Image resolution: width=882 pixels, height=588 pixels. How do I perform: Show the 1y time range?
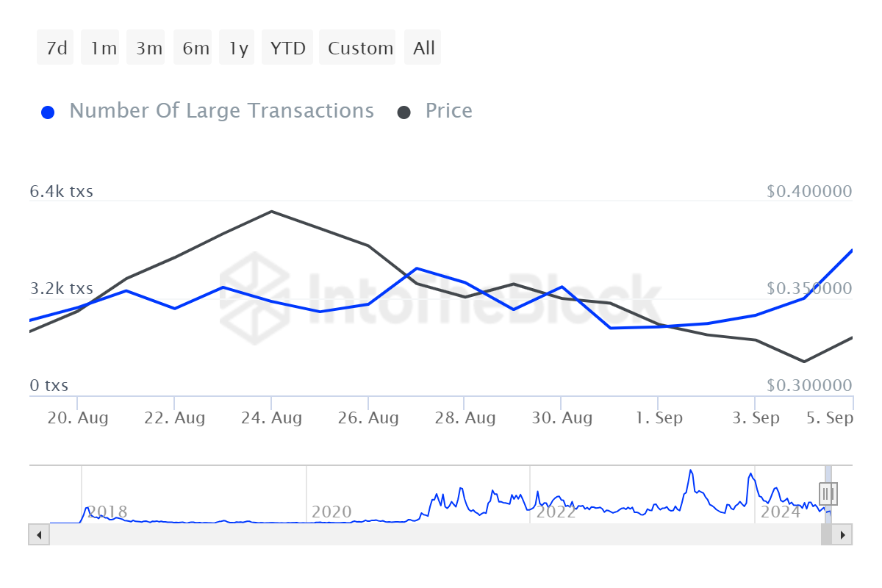238,49
